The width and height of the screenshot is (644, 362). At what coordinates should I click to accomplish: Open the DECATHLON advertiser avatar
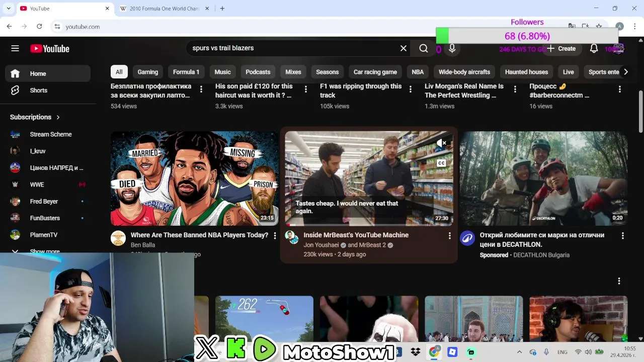467,238
